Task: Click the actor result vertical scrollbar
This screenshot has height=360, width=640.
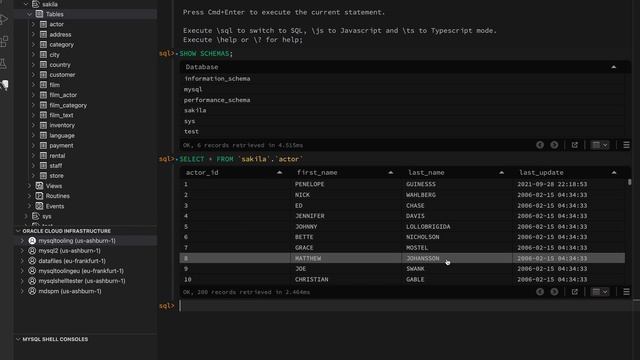Action: [629, 182]
